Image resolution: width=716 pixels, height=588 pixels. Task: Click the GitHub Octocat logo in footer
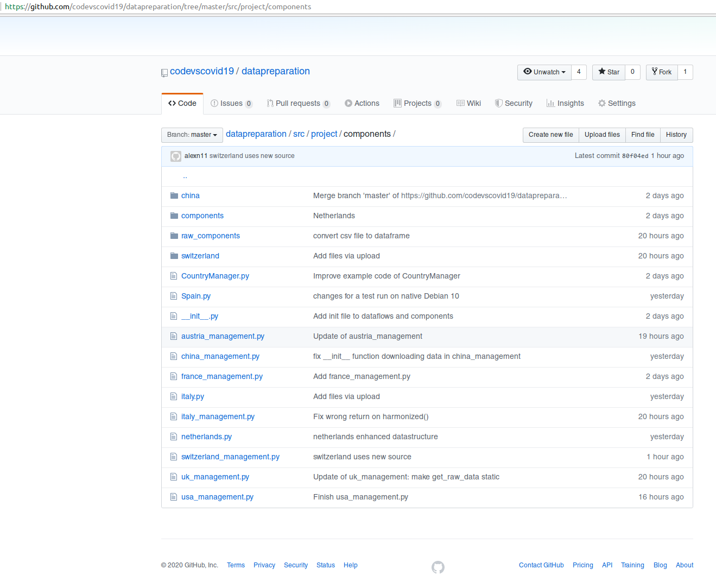[x=438, y=567]
